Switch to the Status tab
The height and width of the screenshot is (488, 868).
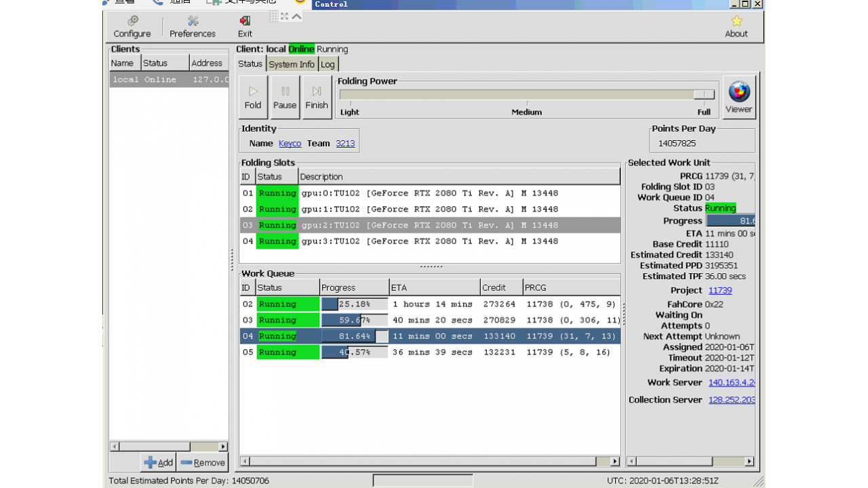pyautogui.click(x=250, y=64)
